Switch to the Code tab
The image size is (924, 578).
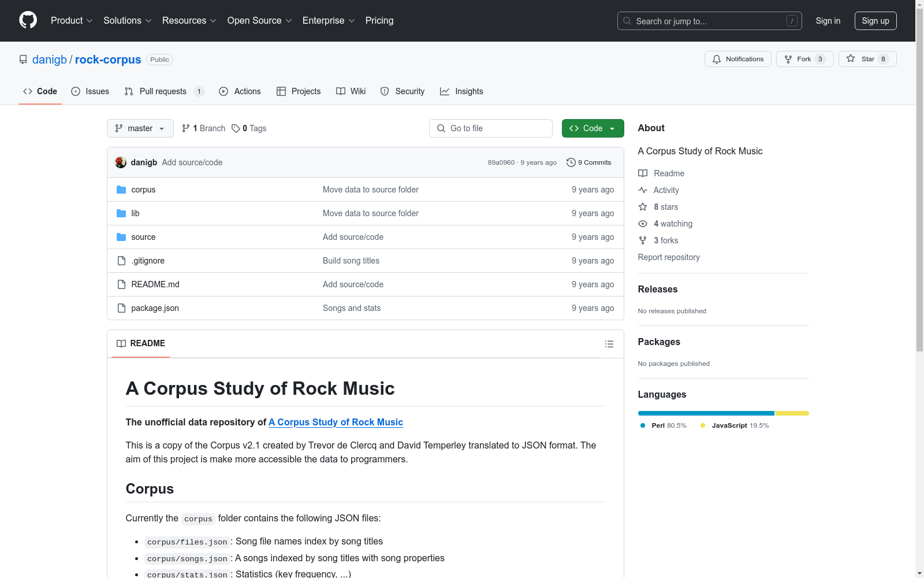(40, 91)
